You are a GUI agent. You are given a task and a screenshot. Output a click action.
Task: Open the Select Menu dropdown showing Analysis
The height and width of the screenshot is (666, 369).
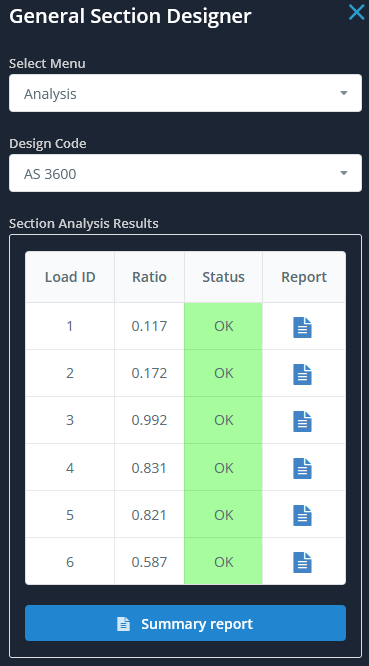186,93
